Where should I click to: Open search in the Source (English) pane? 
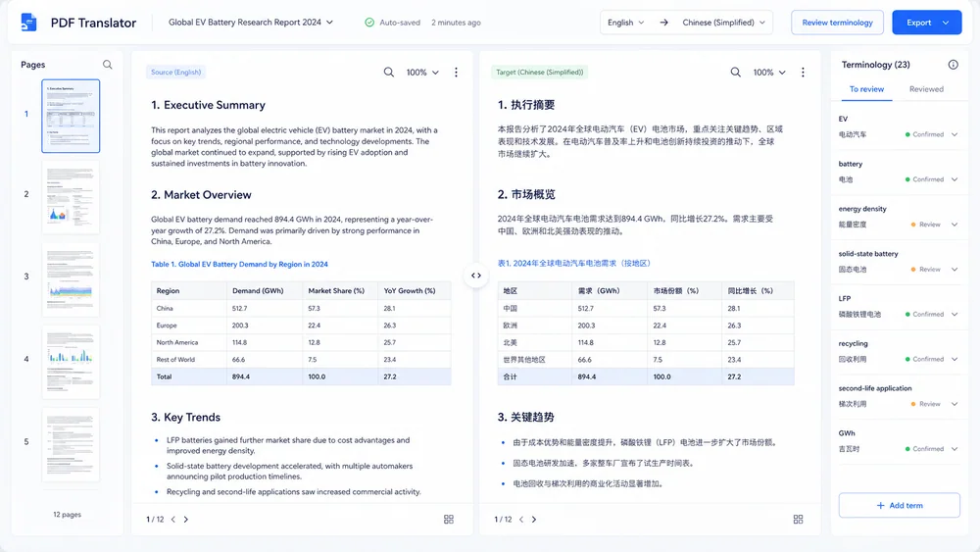click(x=389, y=72)
